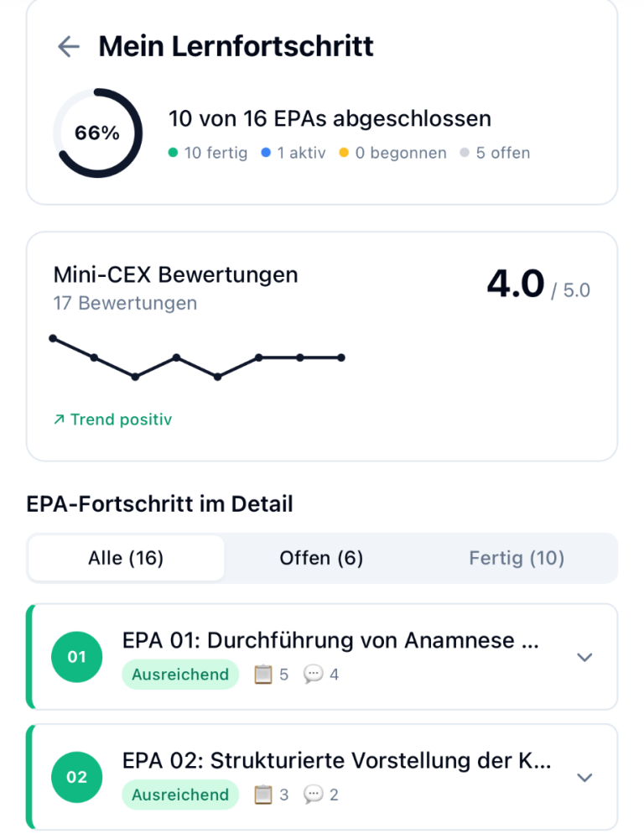Screen dimensions: 644x834
Task: Click the Ausreichend badge under EPA 02
Action: (180, 795)
